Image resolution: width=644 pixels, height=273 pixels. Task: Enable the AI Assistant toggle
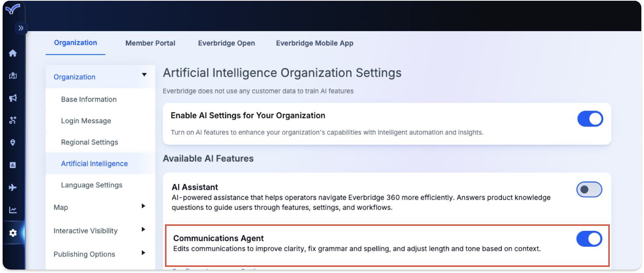coord(589,189)
